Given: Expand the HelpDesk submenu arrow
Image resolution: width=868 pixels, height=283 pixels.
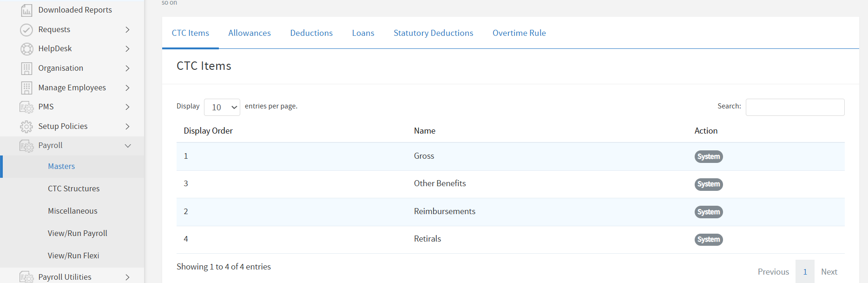Looking at the screenshot, I should coord(128,49).
